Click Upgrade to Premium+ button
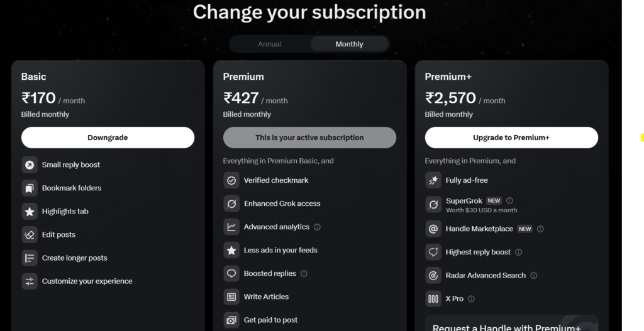The height and width of the screenshot is (331, 644). click(511, 138)
